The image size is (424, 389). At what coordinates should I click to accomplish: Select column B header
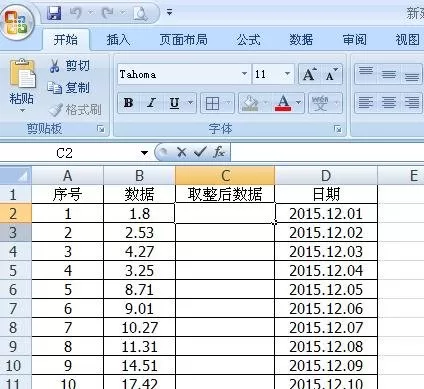click(140, 175)
